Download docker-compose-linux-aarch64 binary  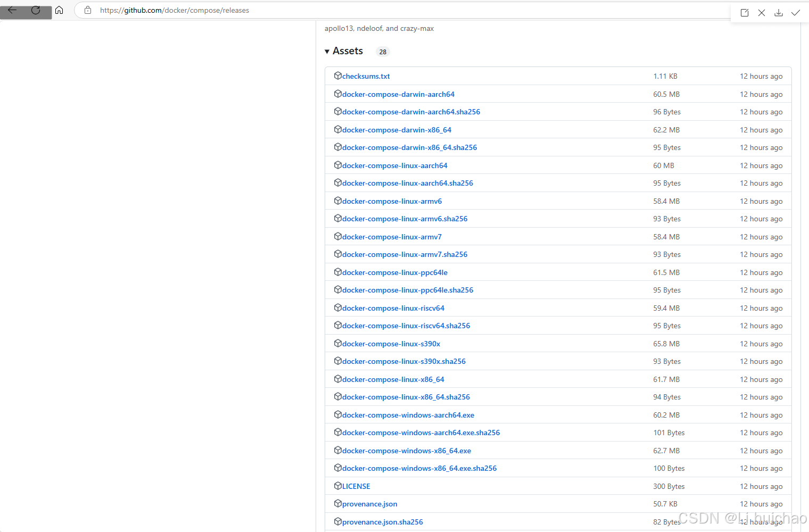click(x=394, y=165)
